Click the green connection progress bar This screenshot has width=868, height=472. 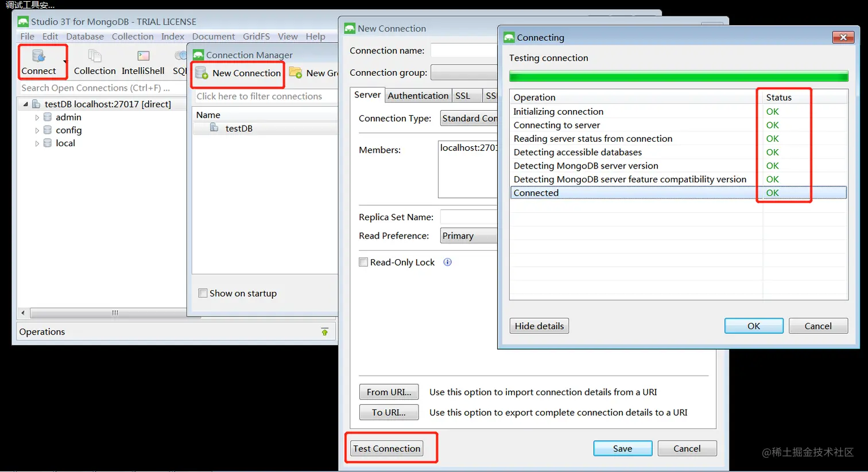(679, 76)
